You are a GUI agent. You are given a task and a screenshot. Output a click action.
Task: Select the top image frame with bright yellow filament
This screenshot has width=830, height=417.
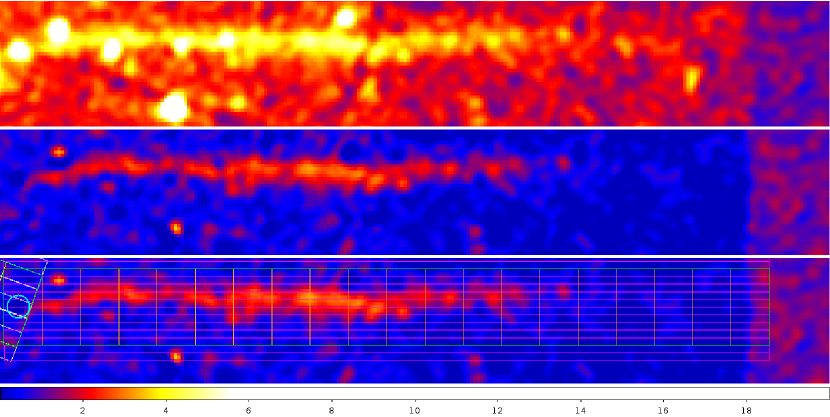414,63
